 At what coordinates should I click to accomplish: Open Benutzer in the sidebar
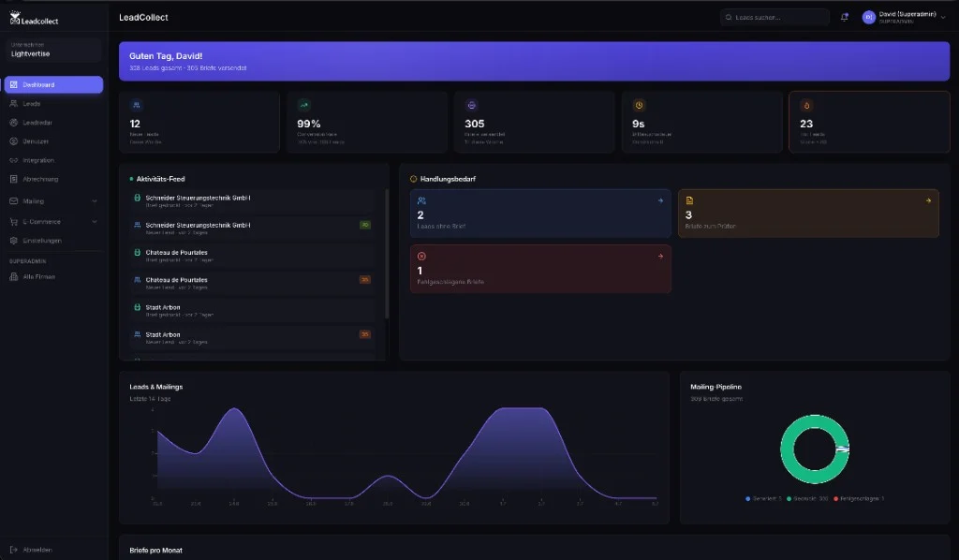pos(53,141)
